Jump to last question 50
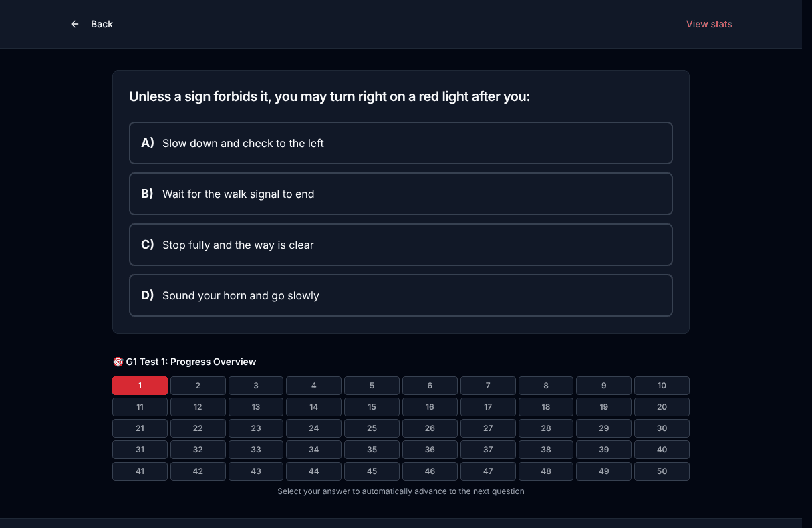 [x=662, y=471]
